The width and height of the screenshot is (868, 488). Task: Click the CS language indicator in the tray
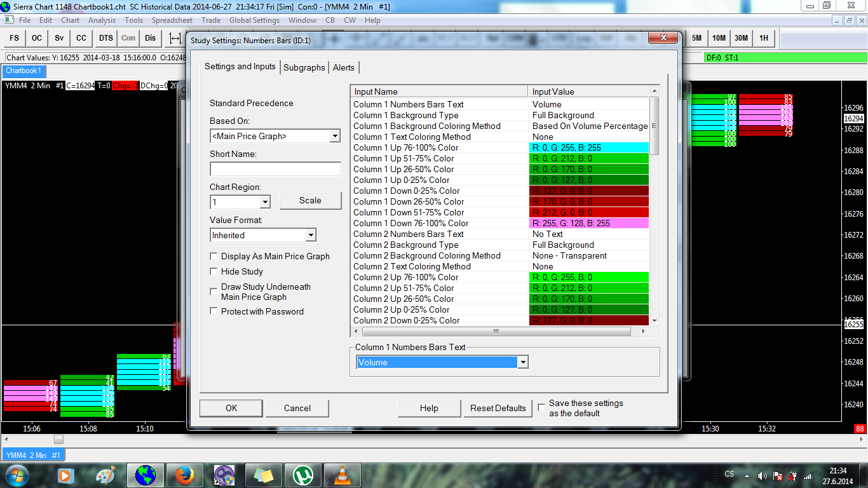(x=729, y=474)
